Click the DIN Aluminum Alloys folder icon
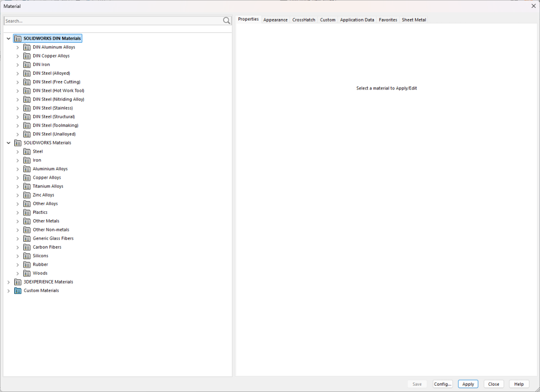The width and height of the screenshot is (540, 392). coord(27,47)
